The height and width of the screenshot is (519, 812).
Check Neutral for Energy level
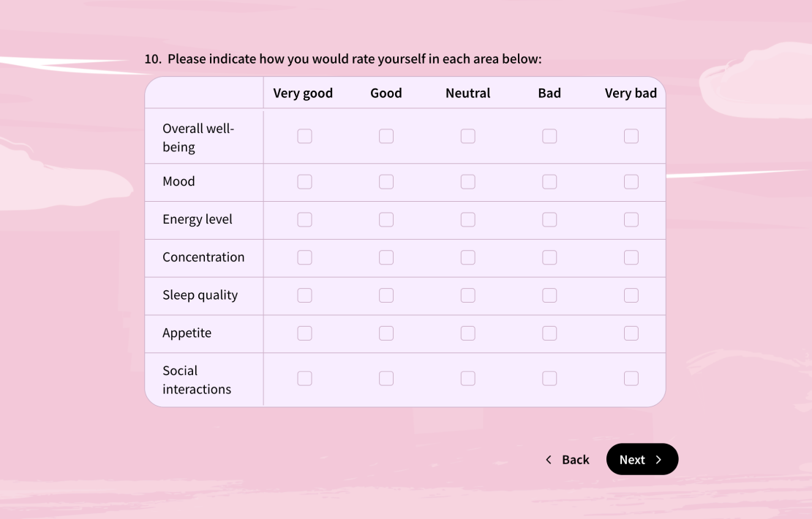[x=467, y=219]
